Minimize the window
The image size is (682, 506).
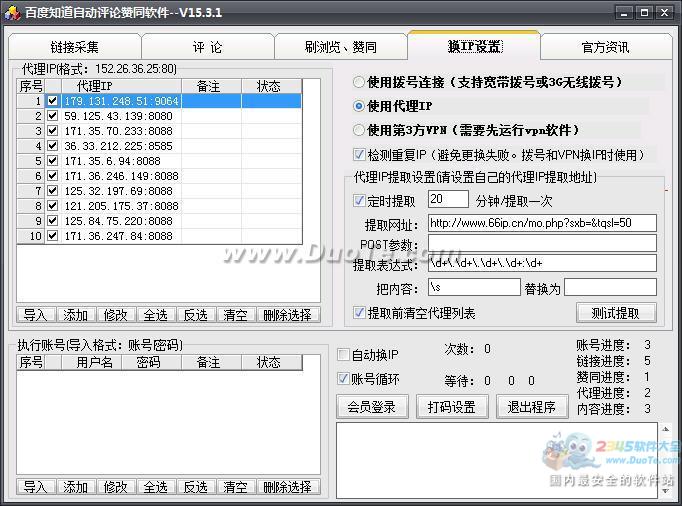click(x=624, y=13)
